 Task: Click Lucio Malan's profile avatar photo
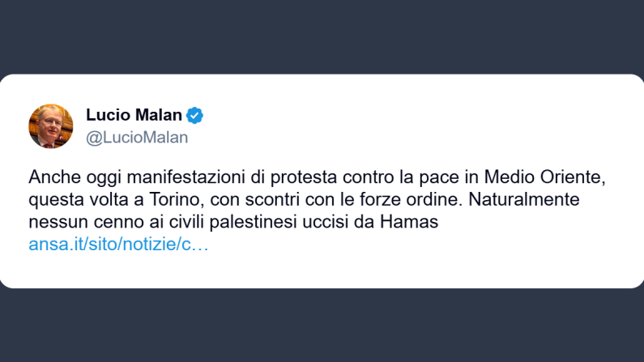point(51,126)
